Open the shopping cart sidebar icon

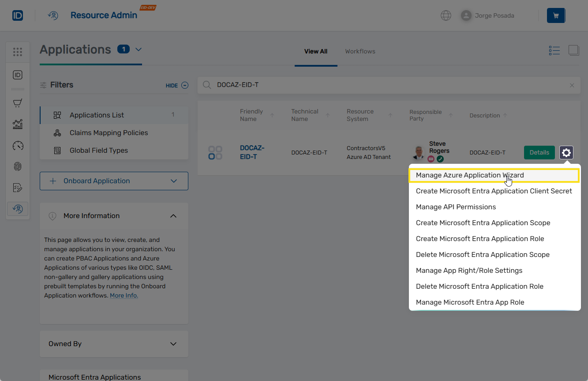[x=18, y=103]
